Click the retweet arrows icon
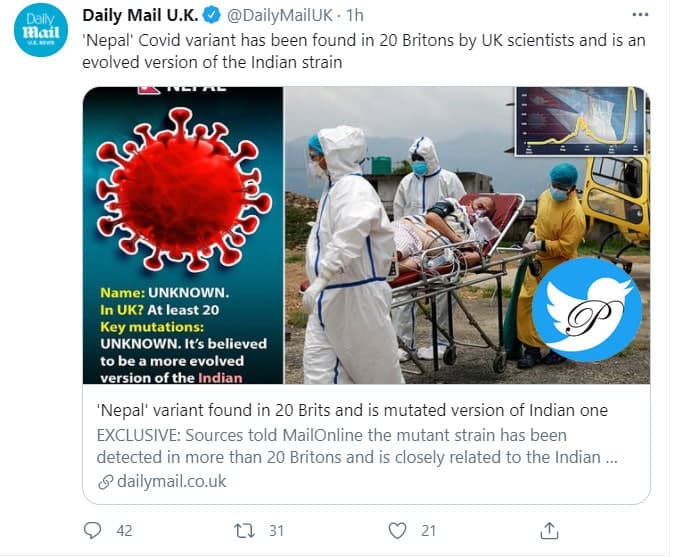This screenshot has height=557, width=696. (243, 530)
